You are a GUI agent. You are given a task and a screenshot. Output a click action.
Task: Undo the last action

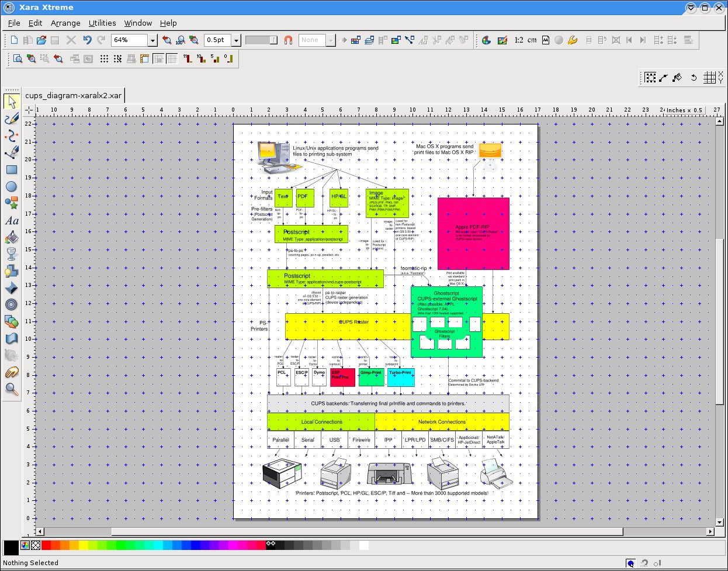coord(87,40)
